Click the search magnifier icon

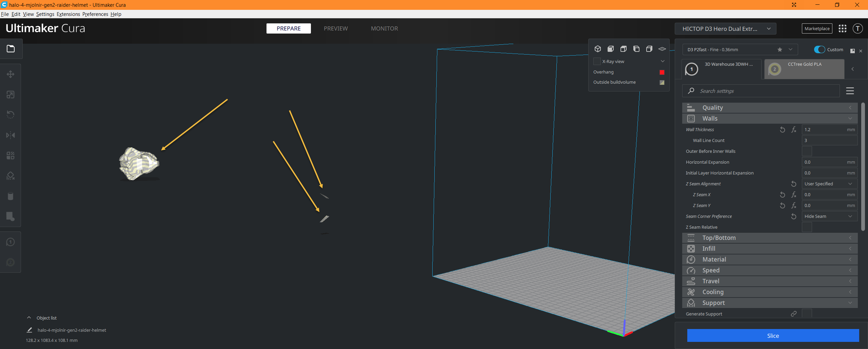691,91
